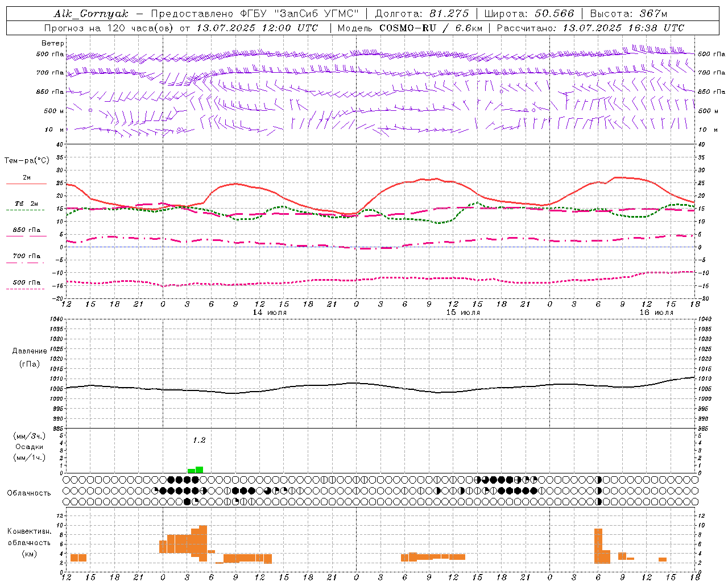728x582 pixels.
Task: Click the 500 гПа temperature legend entry
Action: pos(26,282)
